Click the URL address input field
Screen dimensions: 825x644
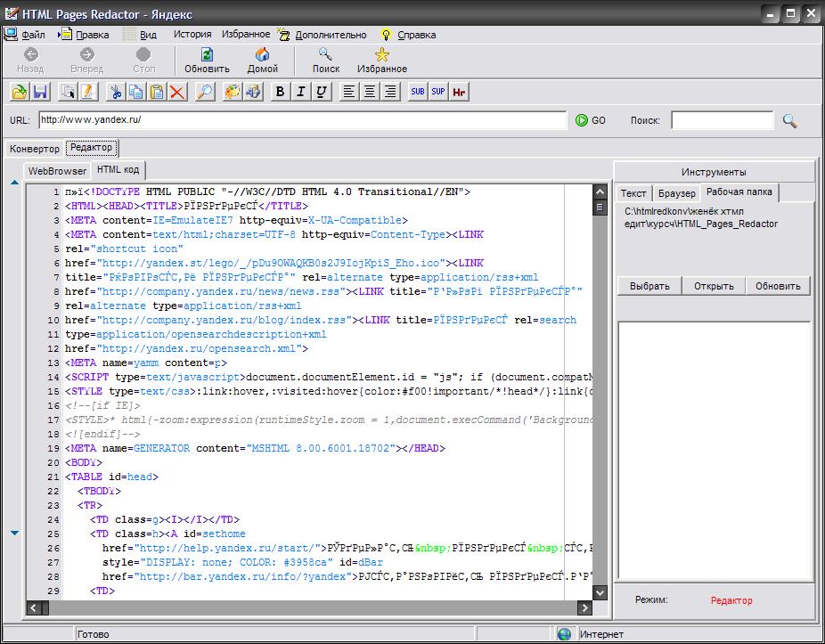(302, 120)
